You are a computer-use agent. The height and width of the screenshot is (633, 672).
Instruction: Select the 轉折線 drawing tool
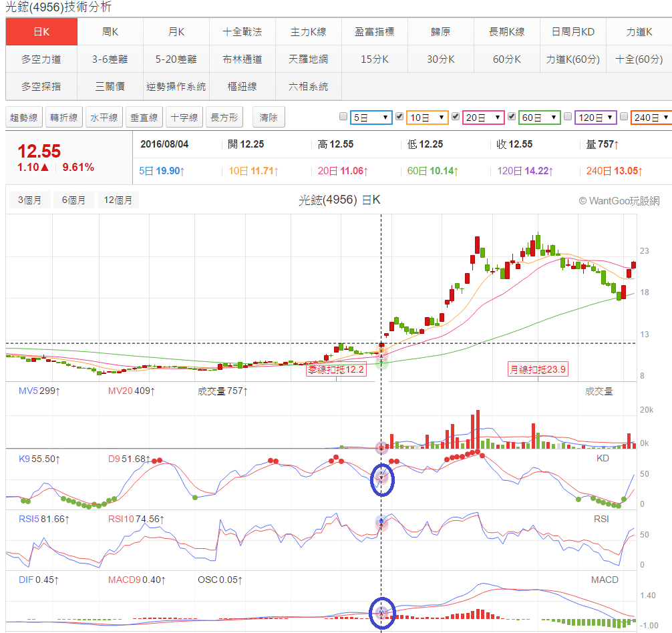point(64,118)
